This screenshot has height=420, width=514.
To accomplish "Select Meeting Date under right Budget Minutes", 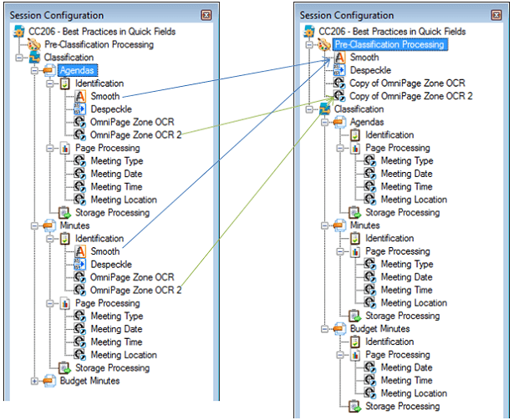I will 406,367.
